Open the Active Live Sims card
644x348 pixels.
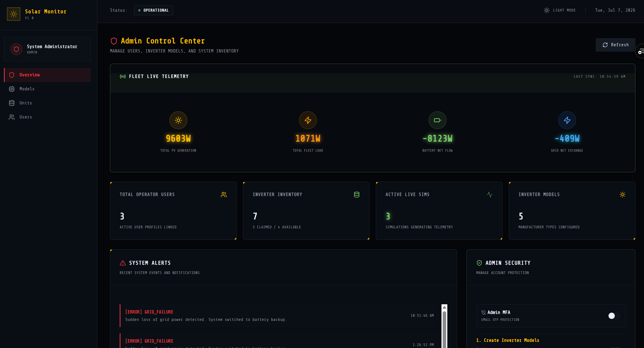(439, 211)
